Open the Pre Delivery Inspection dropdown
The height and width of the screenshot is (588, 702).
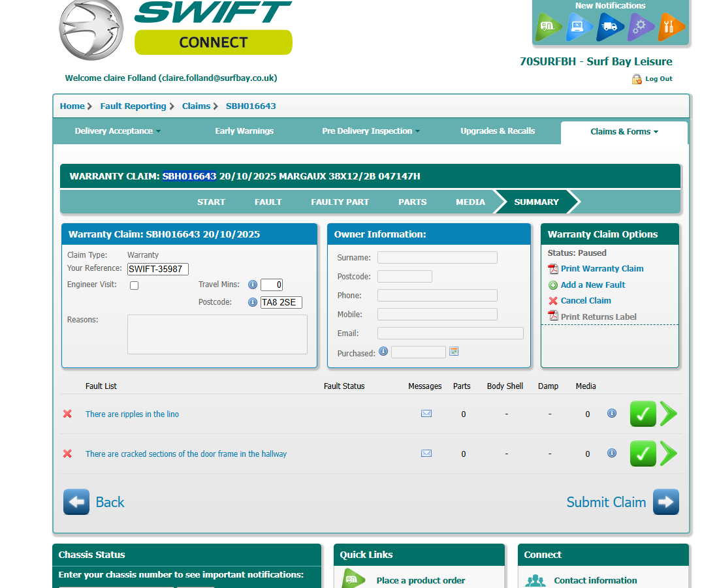tap(371, 131)
